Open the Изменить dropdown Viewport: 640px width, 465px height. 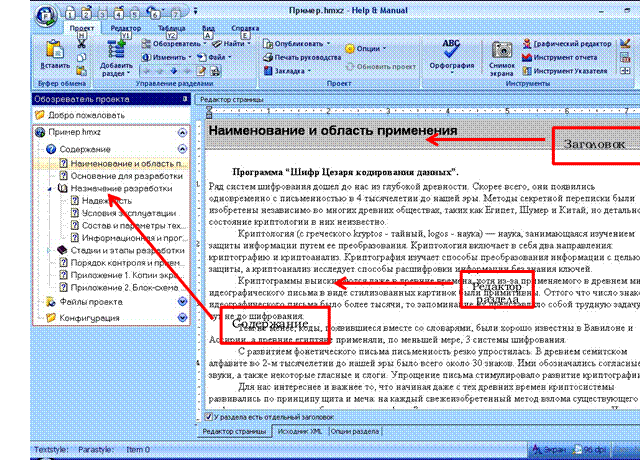tap(166, 58)
